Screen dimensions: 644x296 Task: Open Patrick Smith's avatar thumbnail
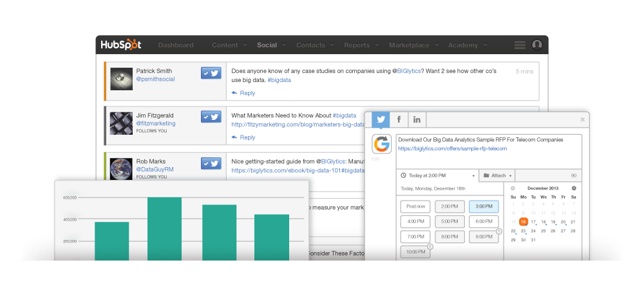[x=121, y=79]
